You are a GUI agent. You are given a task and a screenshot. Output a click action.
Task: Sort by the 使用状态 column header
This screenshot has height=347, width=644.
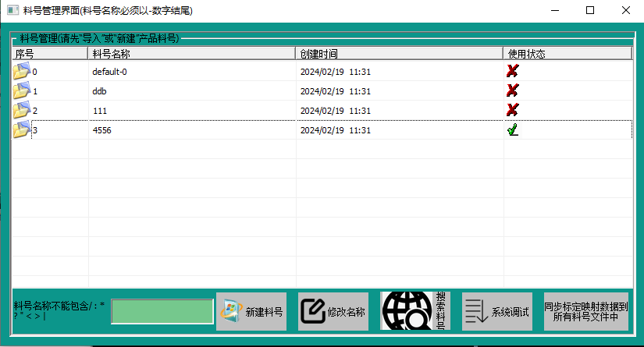[567, 54]
